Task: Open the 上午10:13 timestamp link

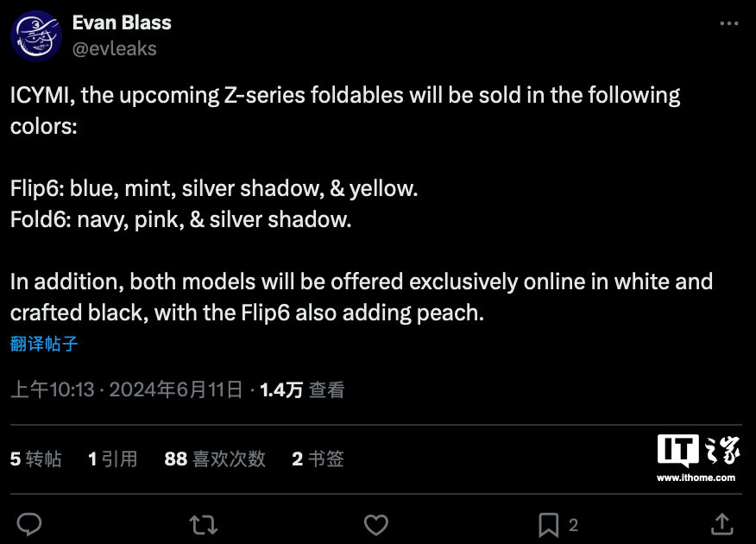Action: click(52, 390)
